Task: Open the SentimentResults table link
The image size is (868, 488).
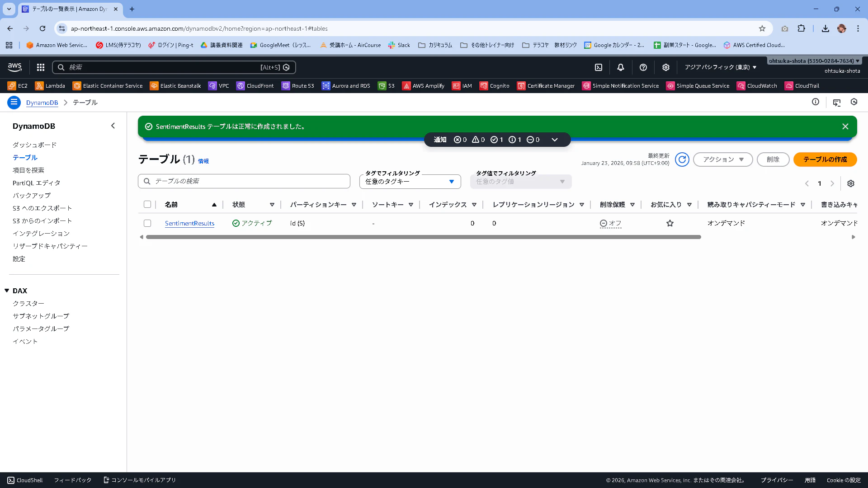Action: click(x=189, y=223)
